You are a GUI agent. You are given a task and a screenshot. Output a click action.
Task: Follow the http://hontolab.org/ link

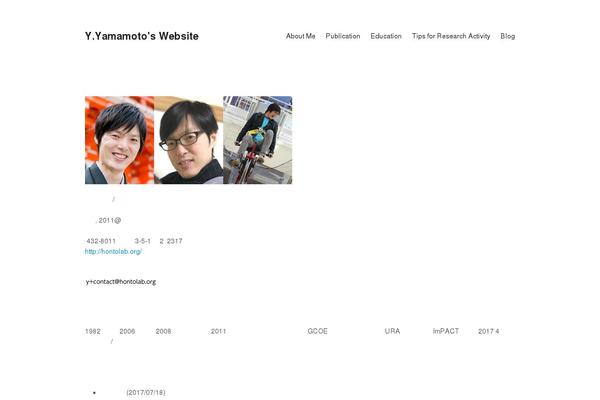pyautogui.click(x=113, y=251)
